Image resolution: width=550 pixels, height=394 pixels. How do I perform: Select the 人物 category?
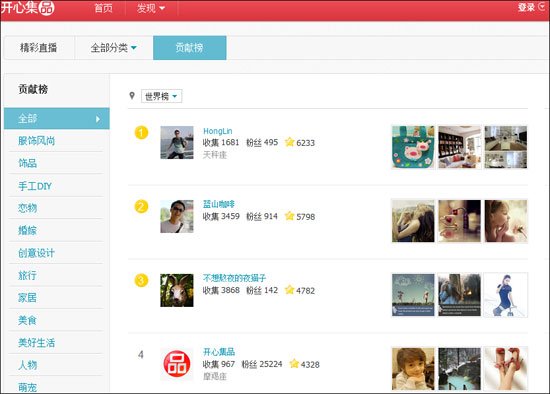[x=27, y=365]
